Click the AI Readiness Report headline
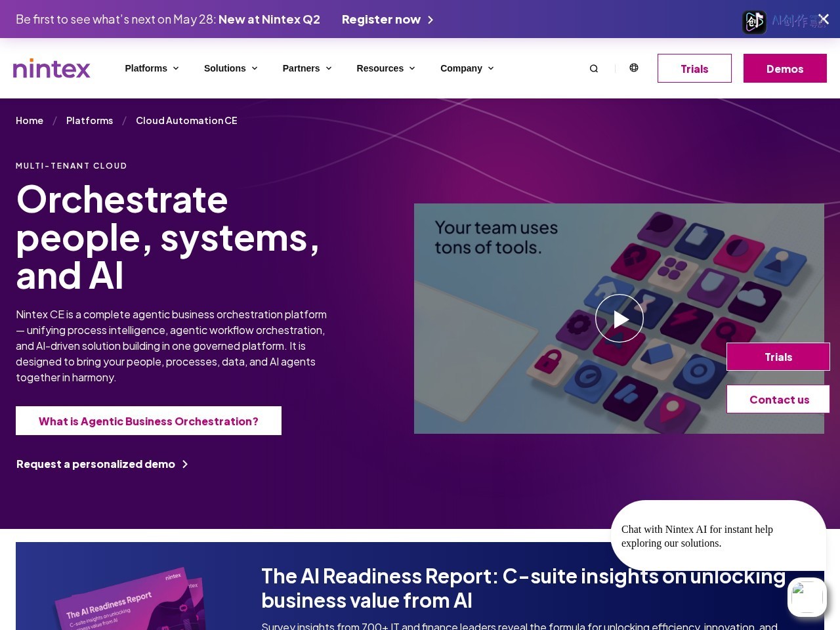 point(524,588)
